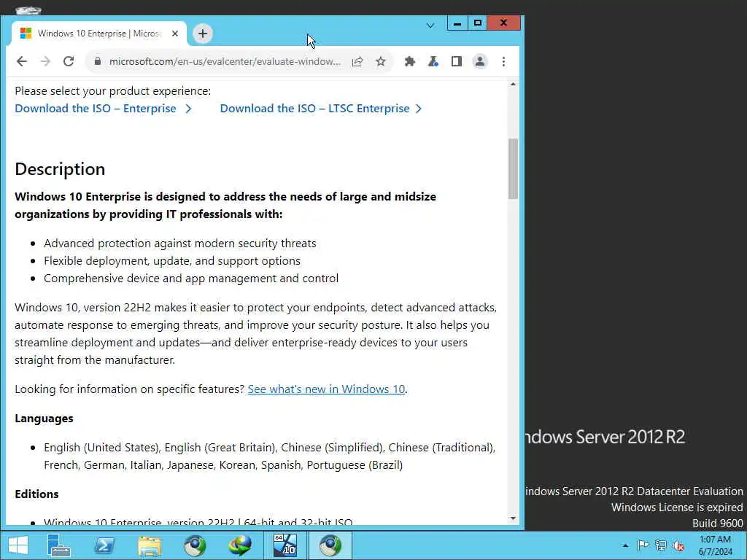Click 'Please select your product experience:' text
The height and width of the screenshot is (560, 747).
[113, 91]
